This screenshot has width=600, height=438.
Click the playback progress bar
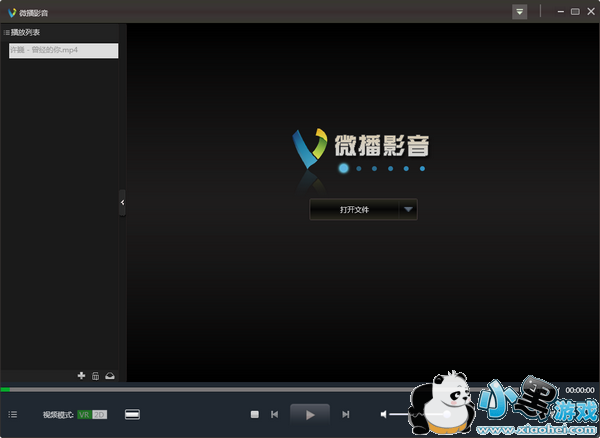point(281,389)
